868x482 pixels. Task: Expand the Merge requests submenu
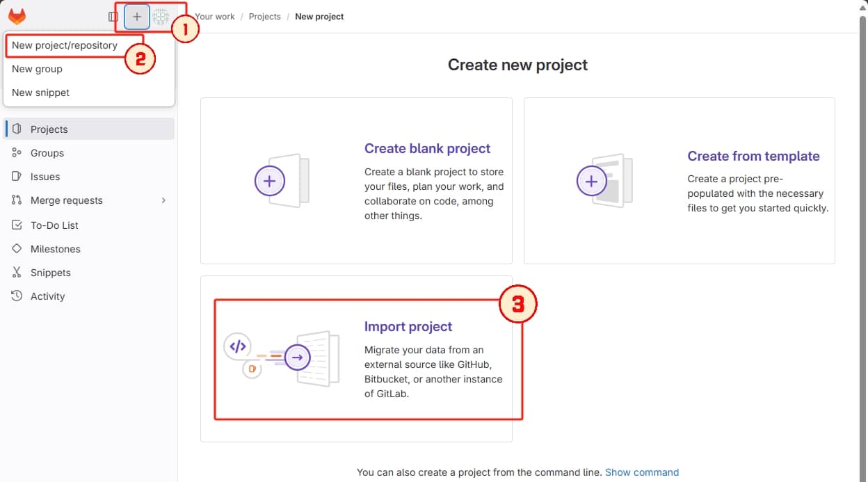(x=164, y=200)
